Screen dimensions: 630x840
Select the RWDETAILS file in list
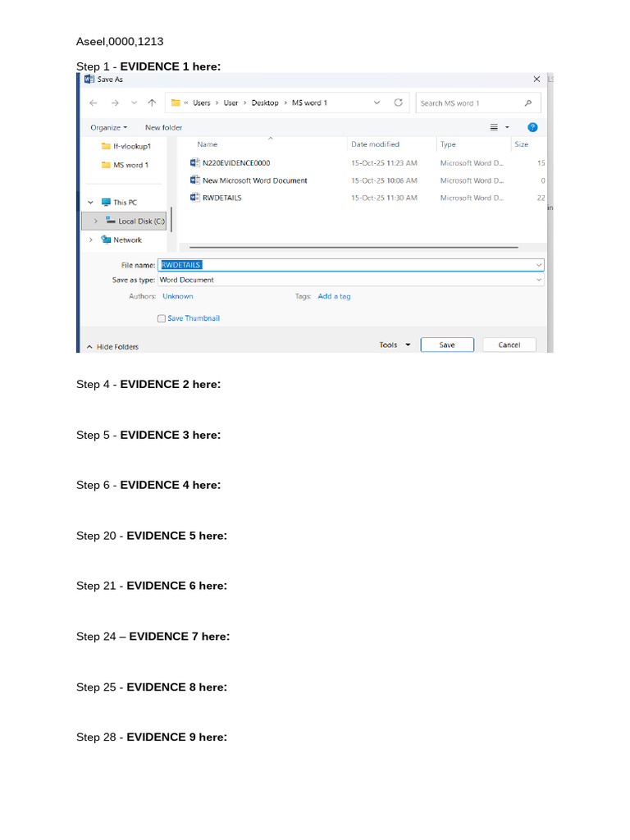(221, 198)
